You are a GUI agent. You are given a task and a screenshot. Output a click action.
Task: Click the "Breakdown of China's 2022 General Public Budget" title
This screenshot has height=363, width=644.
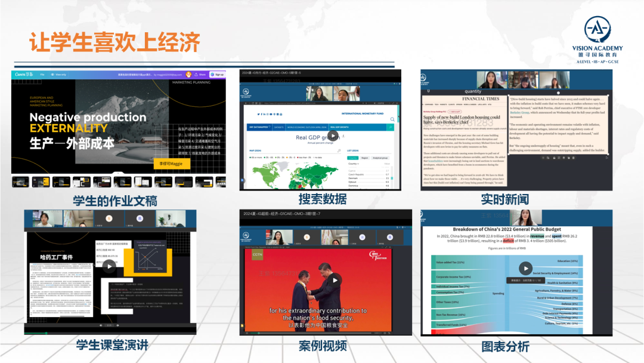pos(507,229)
